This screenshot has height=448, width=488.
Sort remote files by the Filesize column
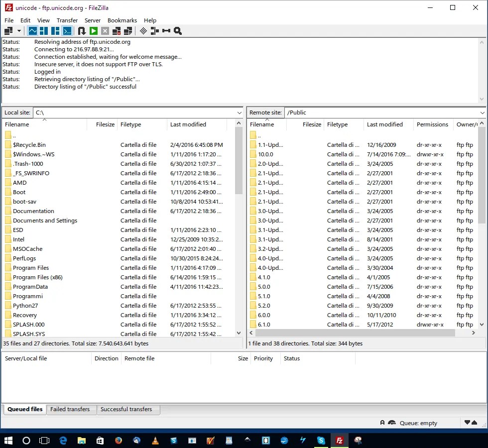click(x=311, y=124)
